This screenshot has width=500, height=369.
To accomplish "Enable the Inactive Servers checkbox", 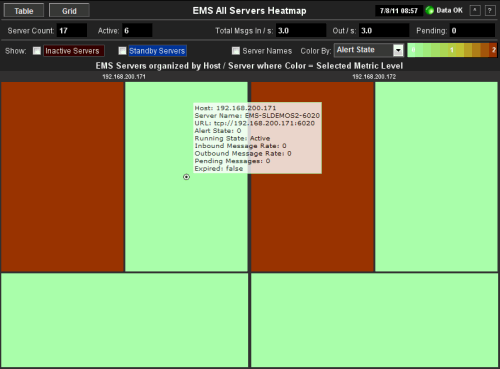I will tap(37, 51).
